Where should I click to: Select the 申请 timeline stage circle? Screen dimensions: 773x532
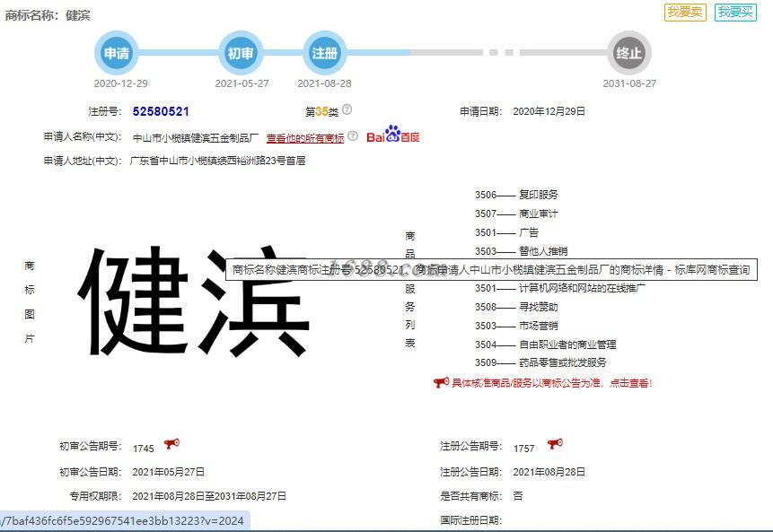click(x=117, y=53)
